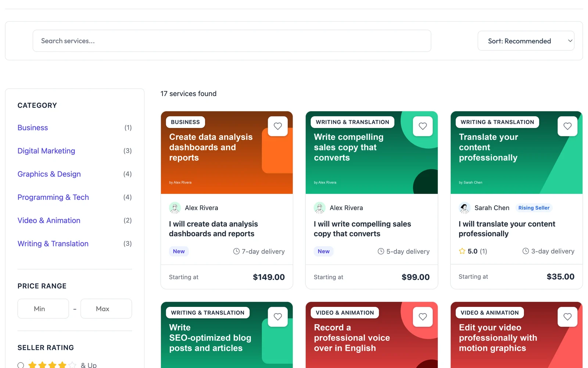588x368 pixels.
Task: Filter by Business category
Action: 33,128
